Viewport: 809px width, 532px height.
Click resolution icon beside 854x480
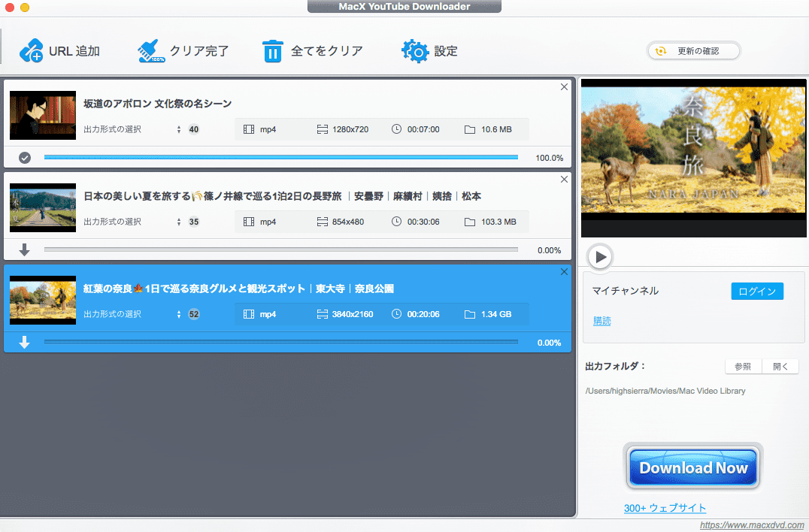(x=323, y=222)
